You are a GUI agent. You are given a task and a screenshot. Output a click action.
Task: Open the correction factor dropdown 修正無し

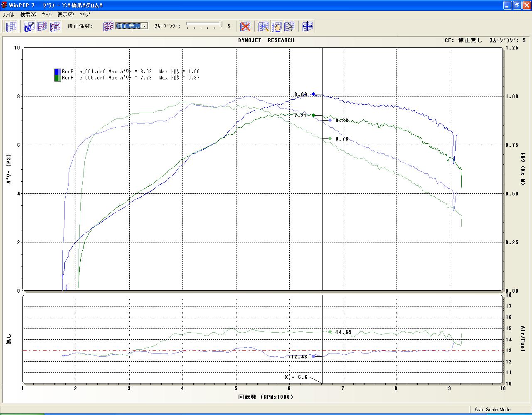132,26
